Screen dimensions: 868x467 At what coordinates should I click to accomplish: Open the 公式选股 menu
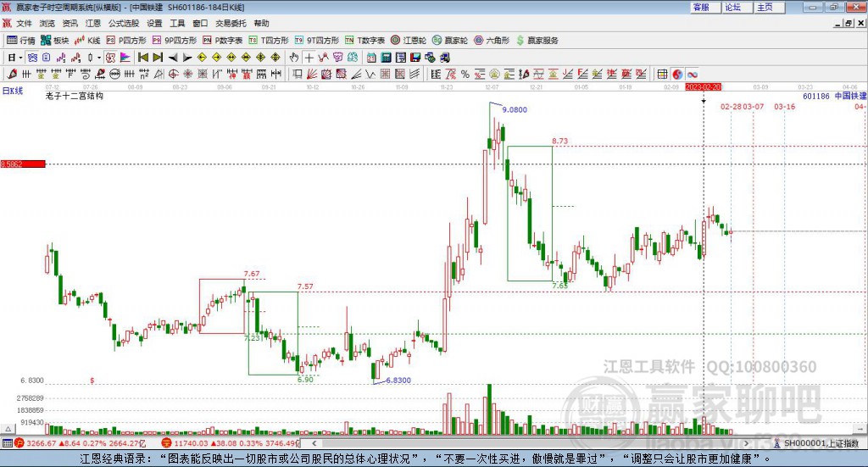coord(124,23)
